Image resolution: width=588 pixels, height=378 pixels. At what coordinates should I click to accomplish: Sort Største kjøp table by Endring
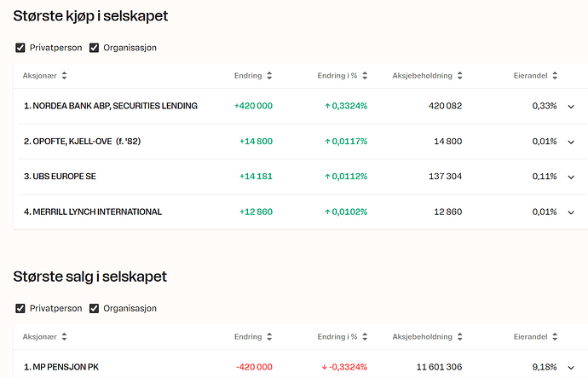pos(253,75)
